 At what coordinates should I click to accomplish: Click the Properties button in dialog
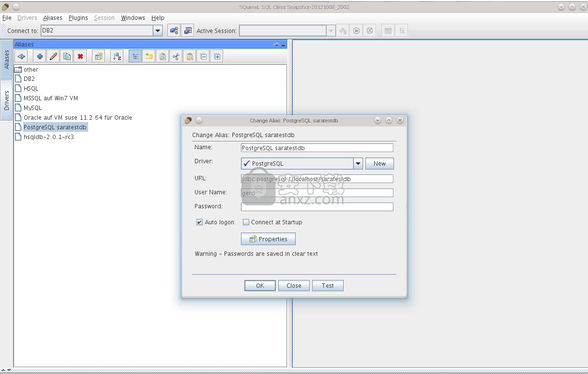click(268, 239)
